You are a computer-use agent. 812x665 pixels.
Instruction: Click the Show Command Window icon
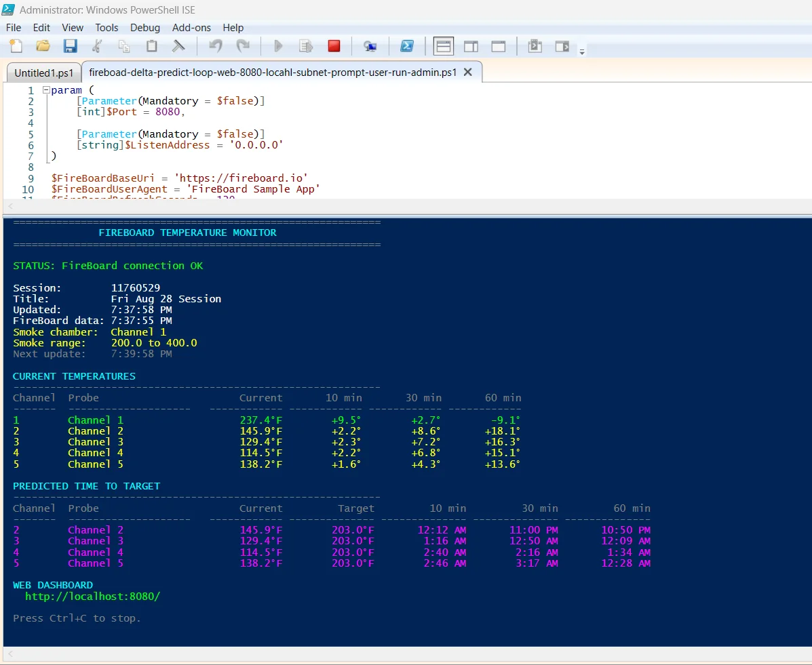tap(535, 46)
